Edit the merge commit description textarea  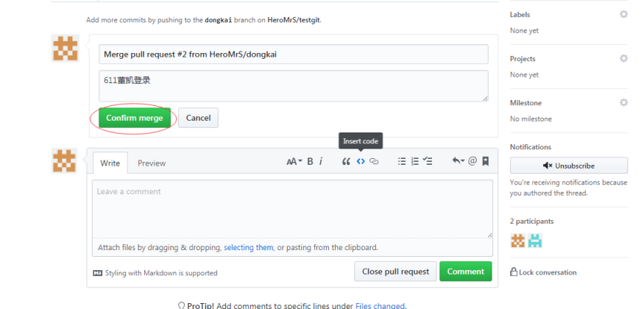click(x=293, y=86)
